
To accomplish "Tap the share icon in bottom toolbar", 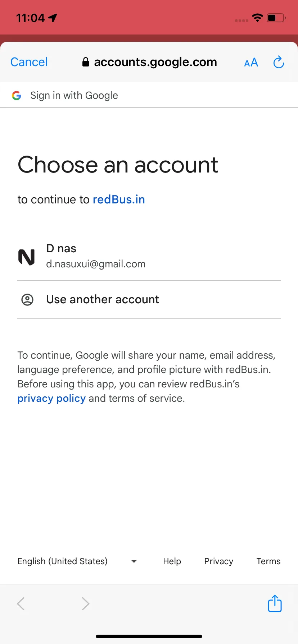I will (275, 603).
